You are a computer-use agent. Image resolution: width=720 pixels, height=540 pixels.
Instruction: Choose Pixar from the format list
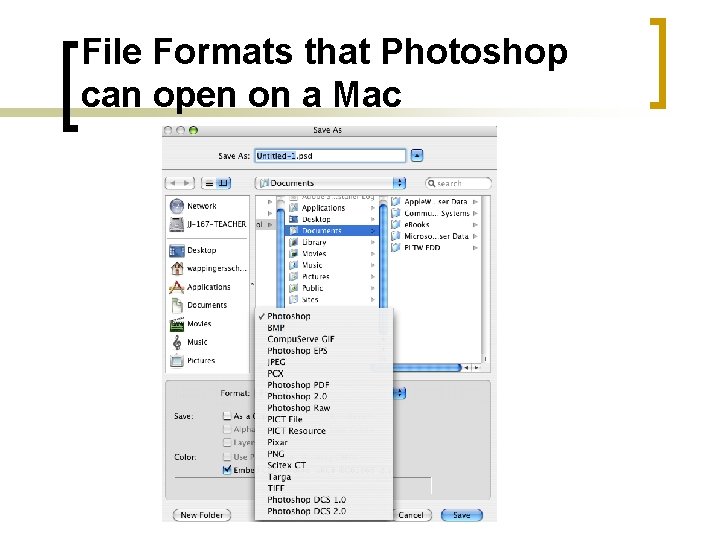pyautogui.click(x=324, y=443)
